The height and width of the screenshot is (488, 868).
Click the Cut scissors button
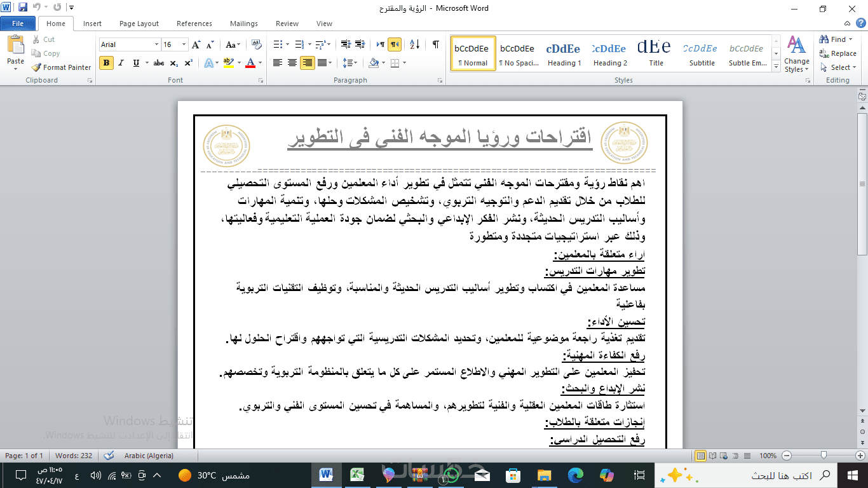[x=43, y=39]
